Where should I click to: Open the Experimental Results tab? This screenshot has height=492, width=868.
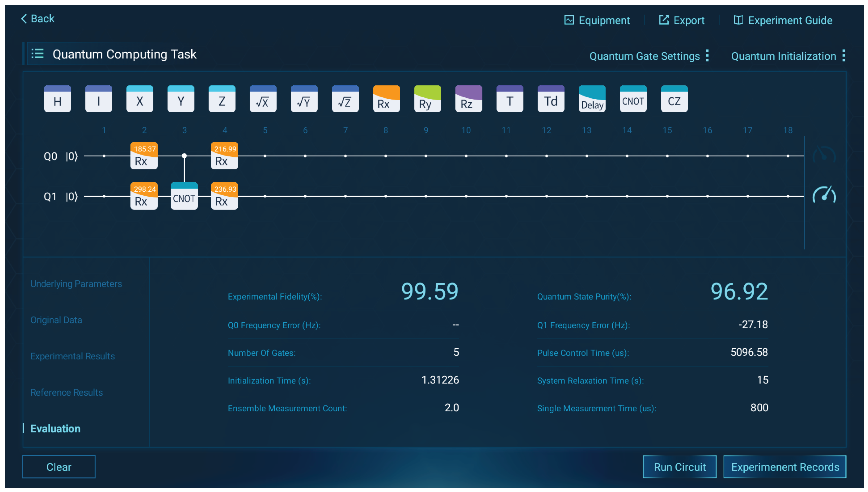72,356
